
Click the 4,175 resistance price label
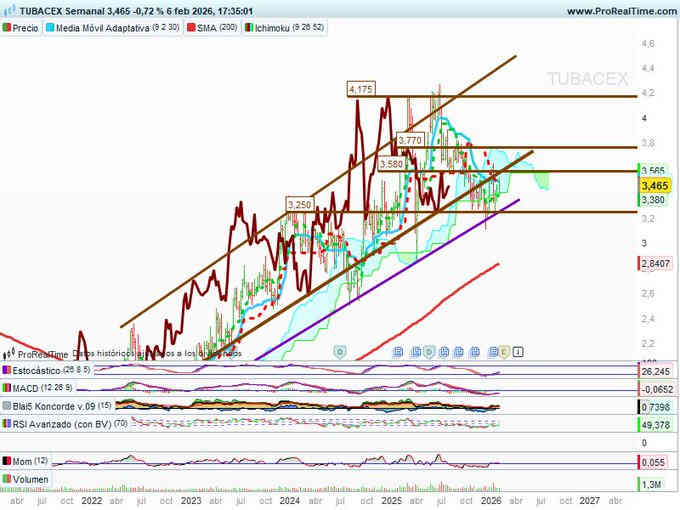click(x=361, y=90)
